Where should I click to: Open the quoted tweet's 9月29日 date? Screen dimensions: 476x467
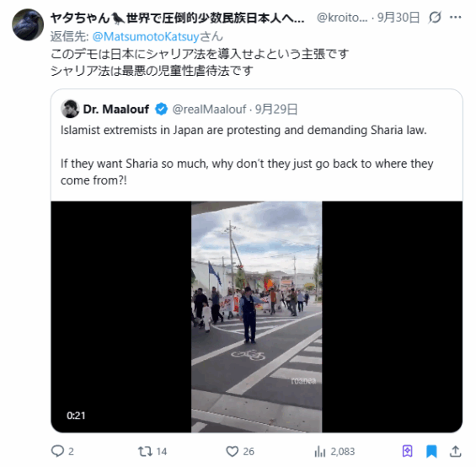tap(276, 109)
